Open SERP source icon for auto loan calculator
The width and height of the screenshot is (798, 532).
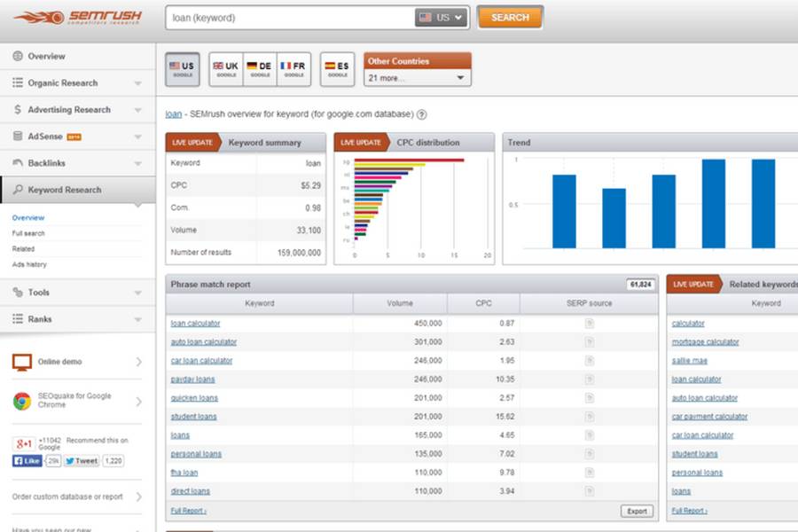(590, 342)
